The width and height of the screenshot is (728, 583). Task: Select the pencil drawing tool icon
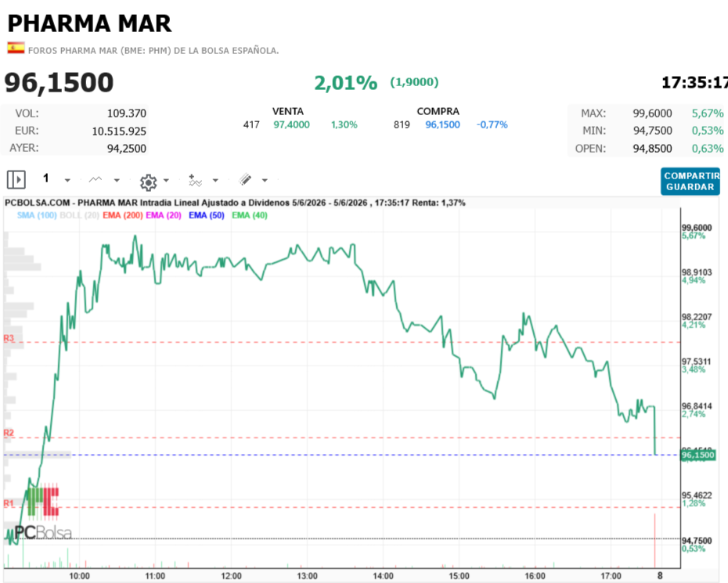pyautogui.click(x=245, y=180)
